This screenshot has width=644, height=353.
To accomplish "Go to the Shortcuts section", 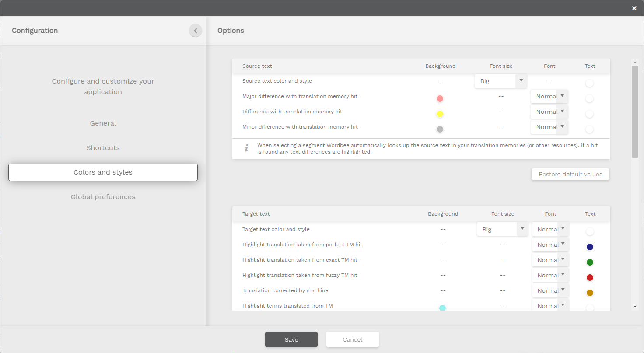I will (x=103, y=148).
